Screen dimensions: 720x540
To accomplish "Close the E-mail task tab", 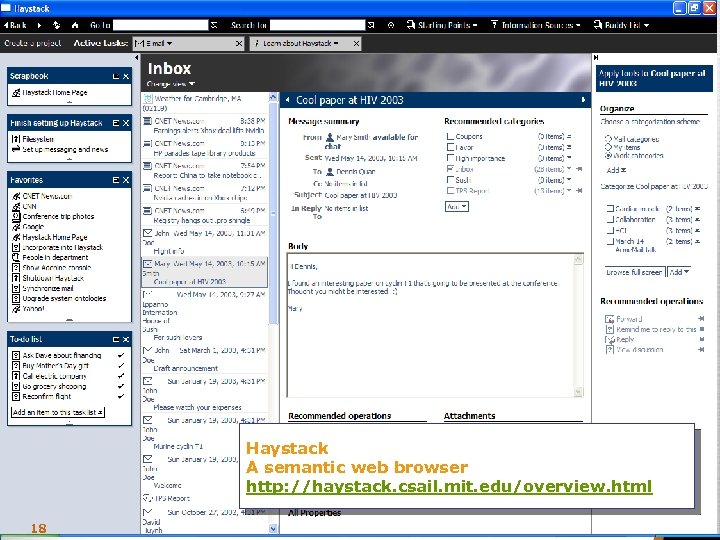I will pyautogui.click(x=239, y=44).
